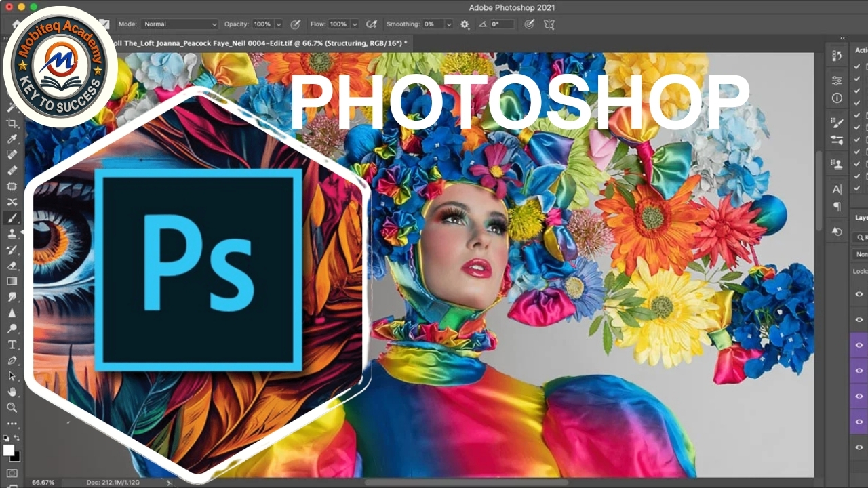Image resolution: width=868 pixels, height=488 pixels.
Task: Select the Brush tool in the toolbar
Action: click(12, 218)
